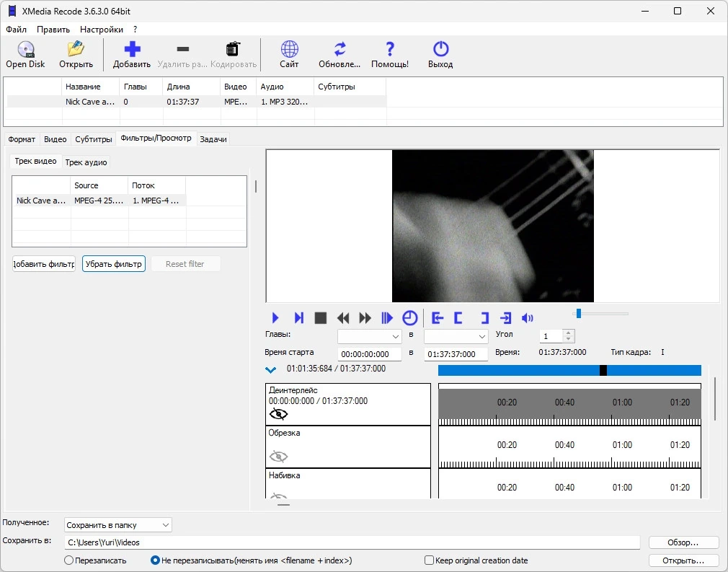This screenshot has height=572, width=728.
Task: Click the Open Disk toolbar icon
Action: point(26,49)
